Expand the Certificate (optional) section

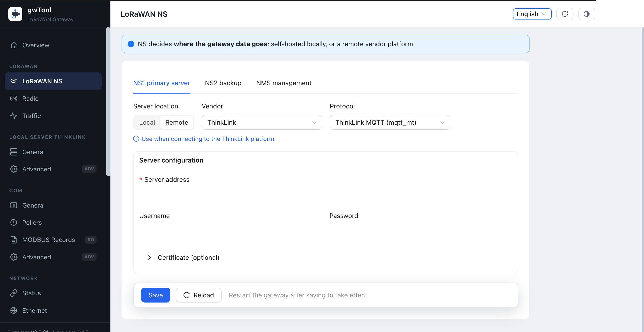(x=184, y=257)
